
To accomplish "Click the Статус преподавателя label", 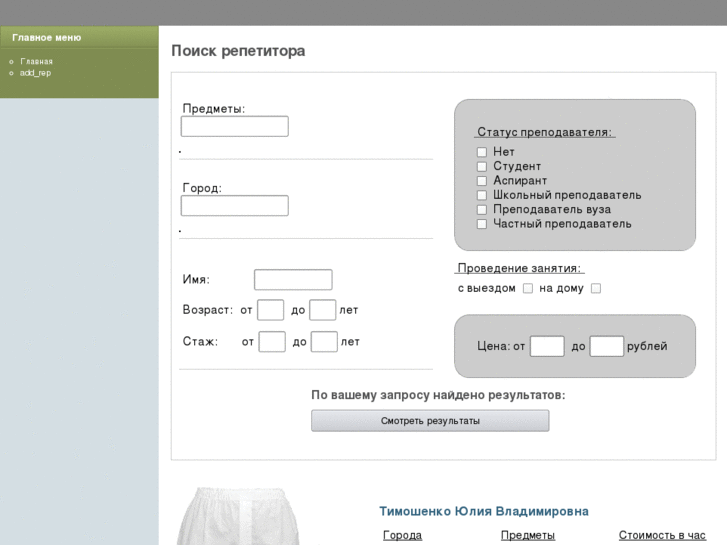I will (x=544, y=132).
